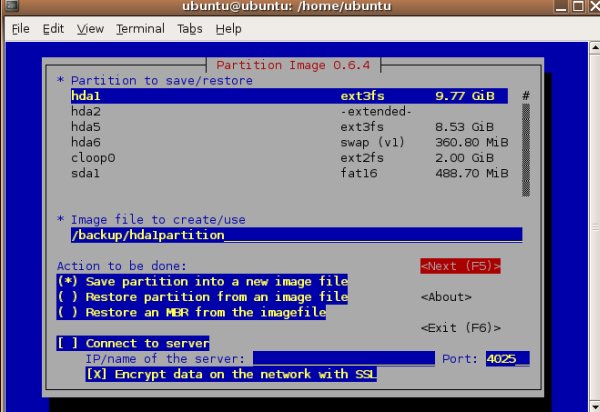Image resolution: width=600 pixels, height=412 pixels.
Task: Click the image file path field
Action: click(x=295, y=235)
